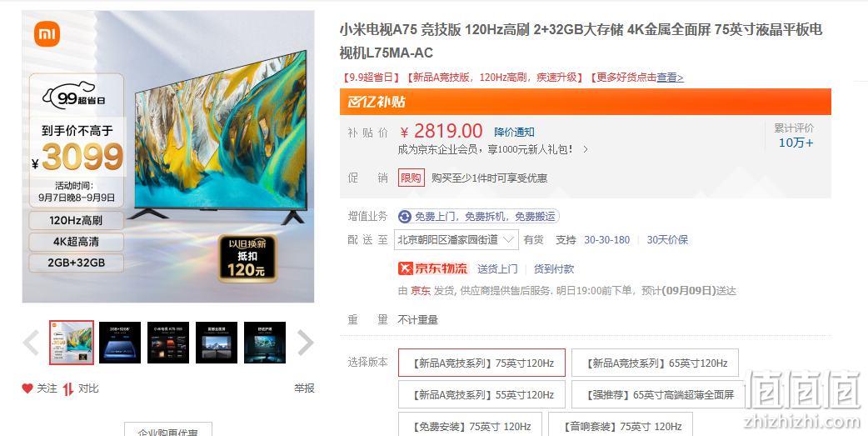View the second product thumbnail

coord(120,343)
